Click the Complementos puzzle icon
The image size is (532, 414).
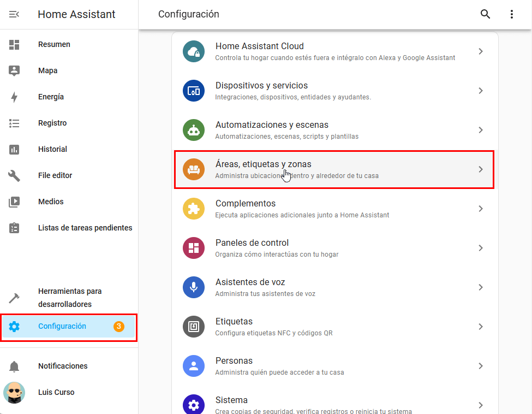[194, 209]
